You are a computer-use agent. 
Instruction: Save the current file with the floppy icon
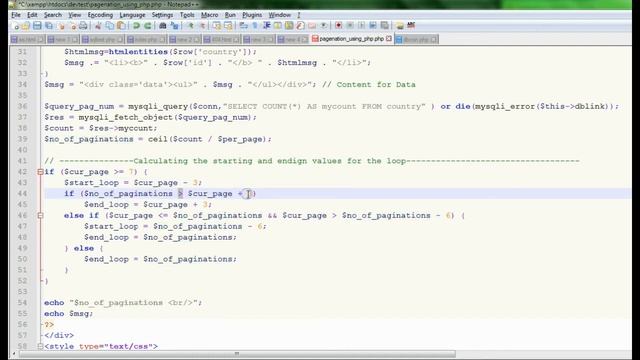(37, 26)
